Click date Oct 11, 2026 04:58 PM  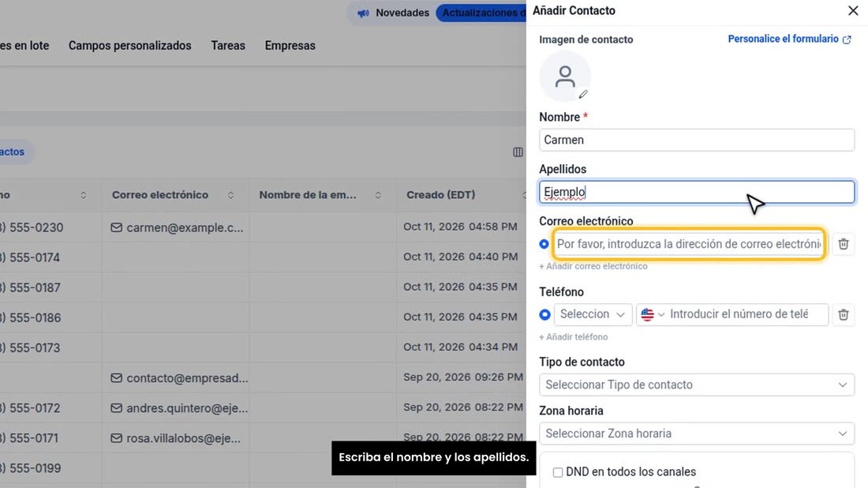pos(460,227)
